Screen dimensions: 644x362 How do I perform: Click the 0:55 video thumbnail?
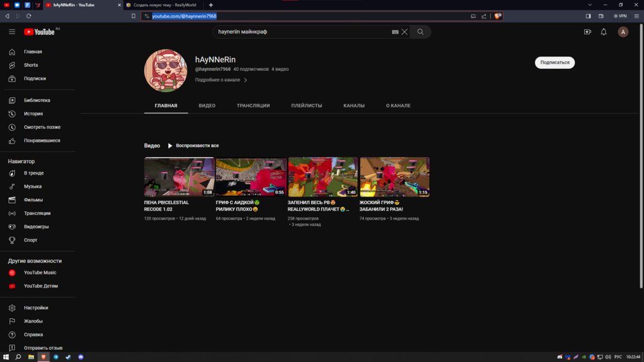(x=251, y=176)
